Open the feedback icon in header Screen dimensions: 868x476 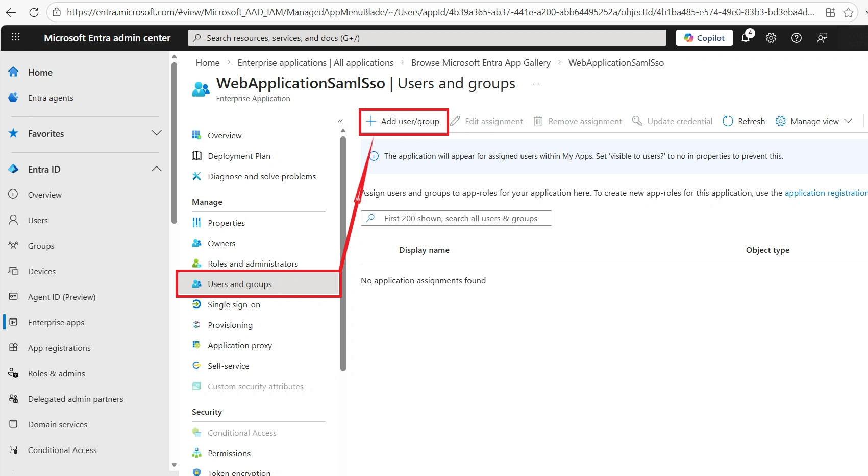(822, 37)
